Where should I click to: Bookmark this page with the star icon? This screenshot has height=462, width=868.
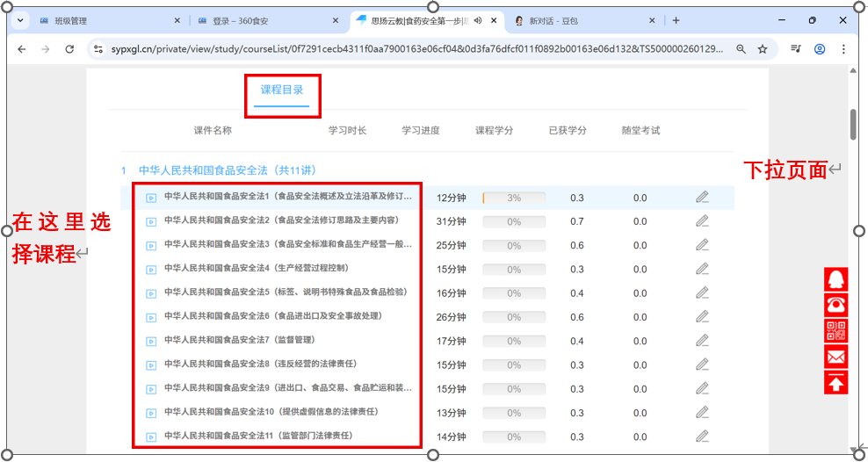[x=763, y=50]
